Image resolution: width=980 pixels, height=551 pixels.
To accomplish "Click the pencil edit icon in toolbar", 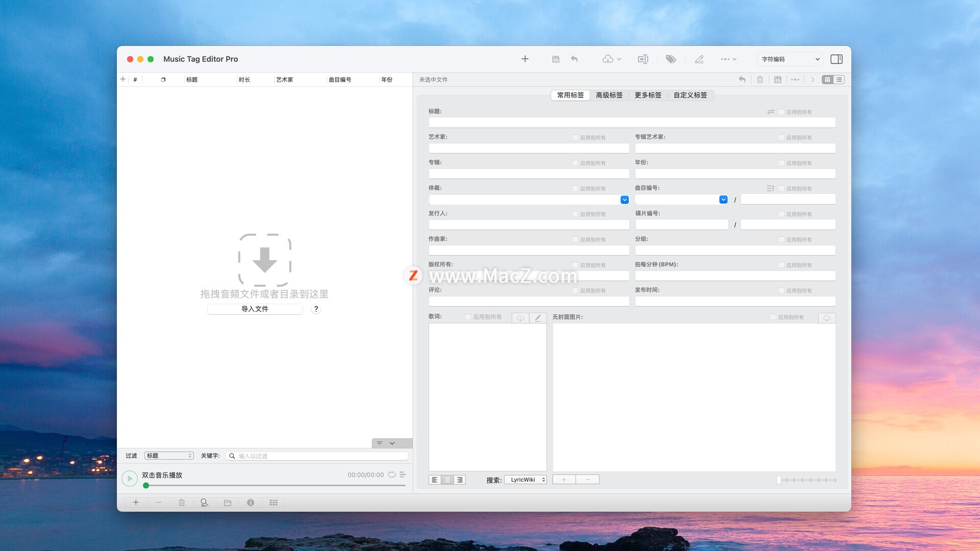I will coord(699,59).
